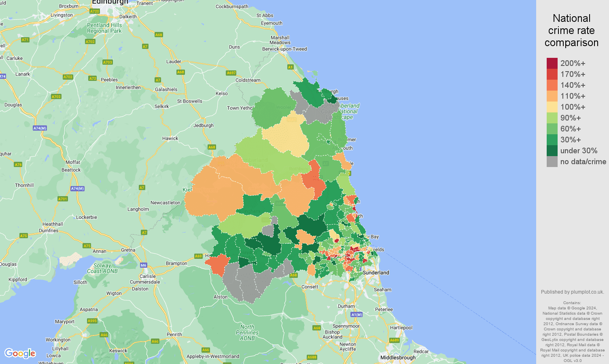This screenshot has width=609, height=364.
Task: Click the A75 road shield near Annan
Action: point(87,246)
